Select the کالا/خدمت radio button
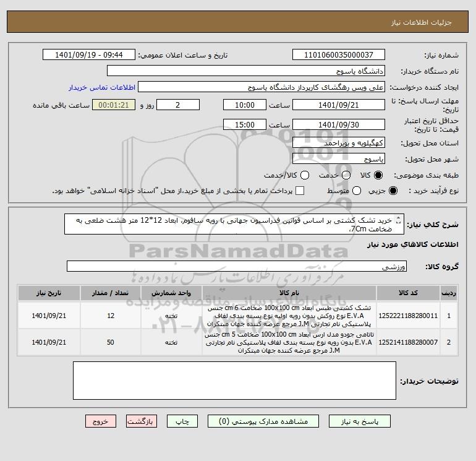The width and height of the screenshot is (476, 461). tap(305, 175)
